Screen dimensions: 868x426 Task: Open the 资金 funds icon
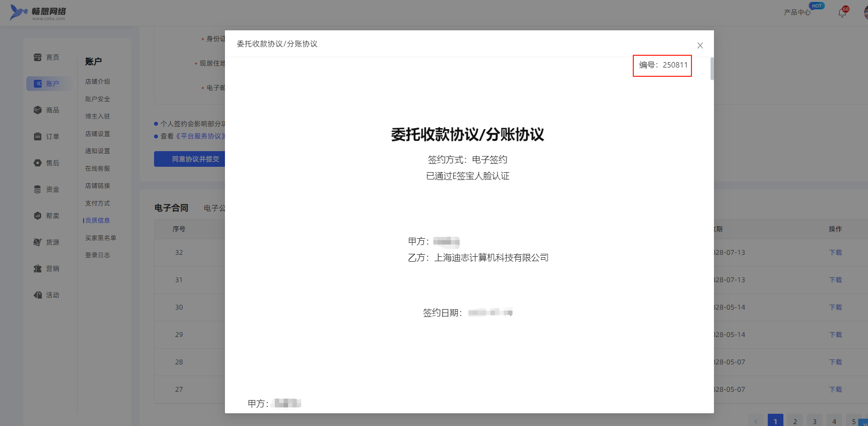38,189
